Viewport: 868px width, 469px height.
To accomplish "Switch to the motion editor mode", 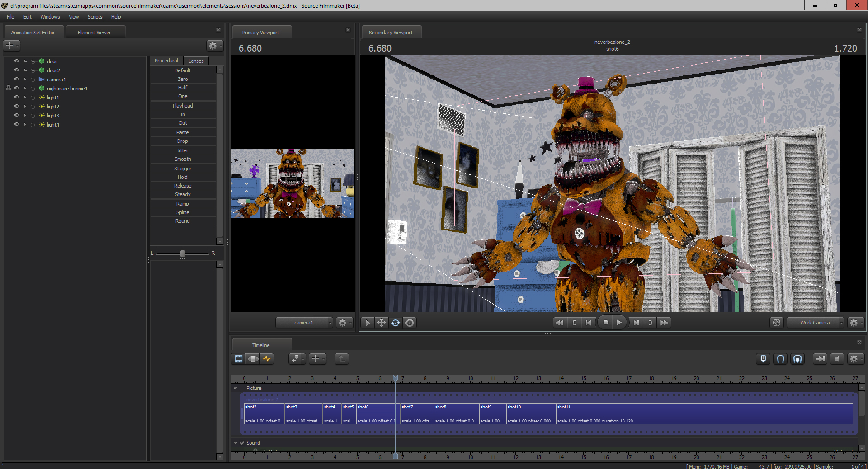I will [x=253, y=359].
